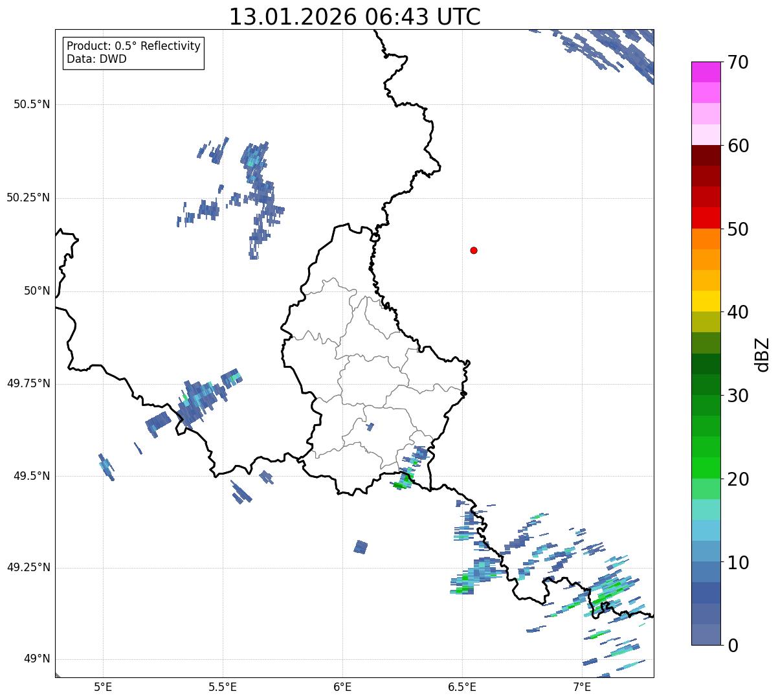Click the "Product: 0.5° Reflectivity" legend text
The height and width of the screenshot is (700, 778).
tap(133, 46)
